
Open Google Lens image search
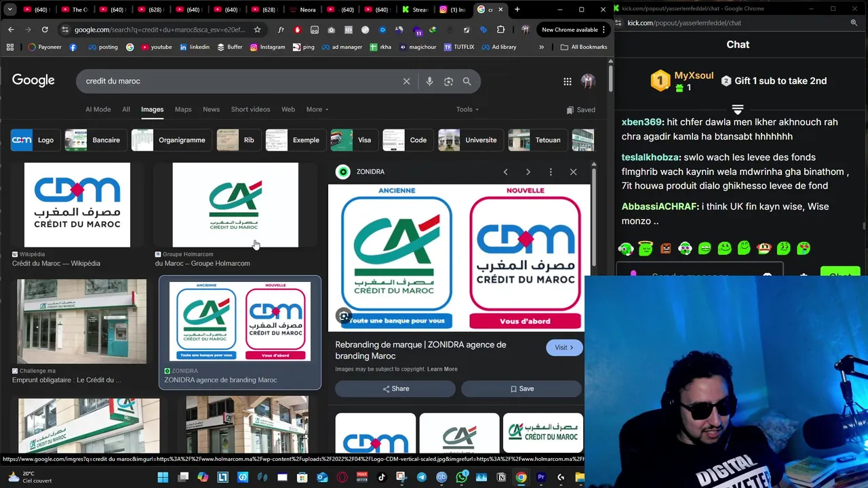448,81
